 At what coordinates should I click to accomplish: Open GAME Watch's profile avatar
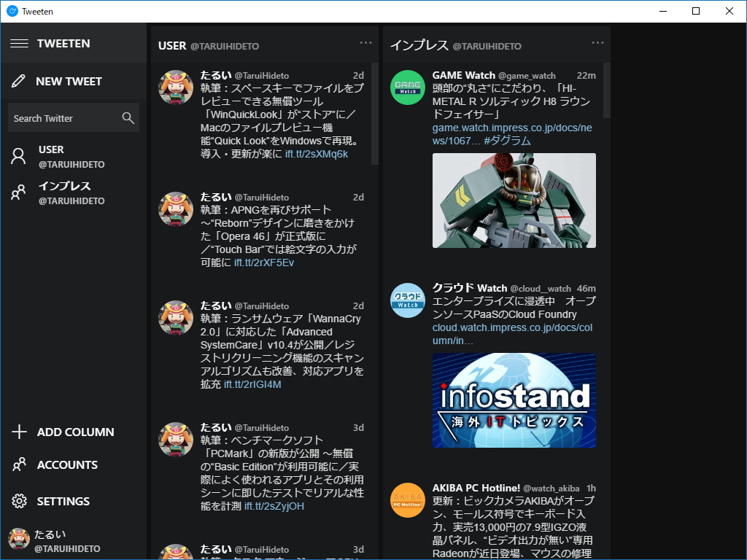[x=407, y=87]
